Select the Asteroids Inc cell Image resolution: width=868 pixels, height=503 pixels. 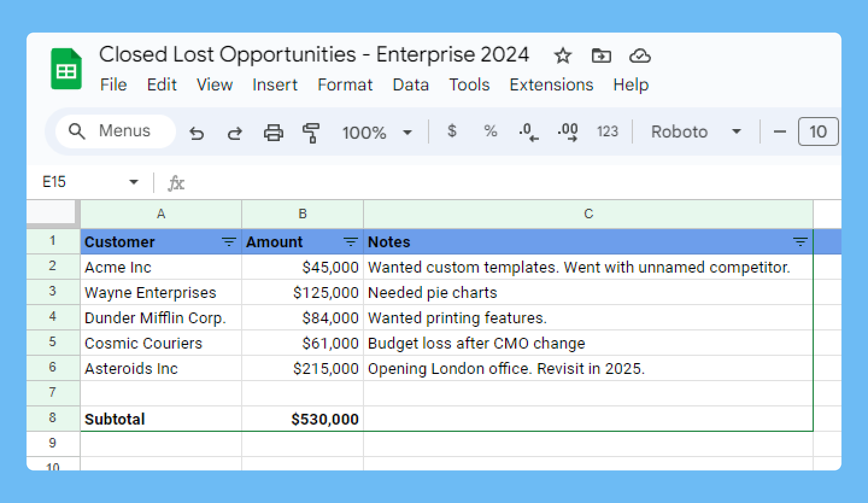click(x=161, y=369)
